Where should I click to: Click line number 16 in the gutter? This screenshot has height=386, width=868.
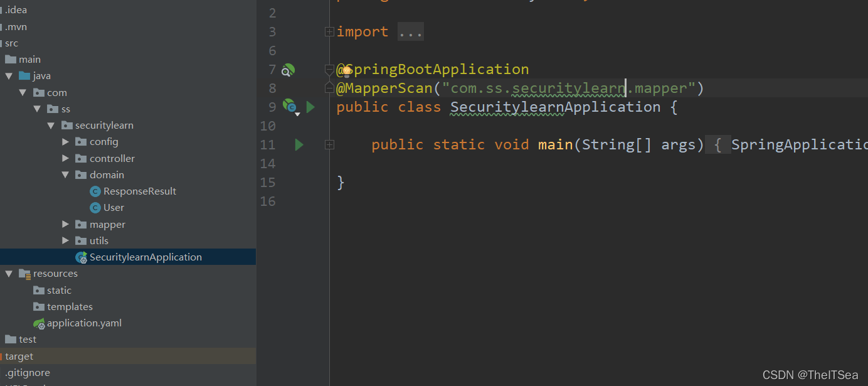(268, 201)
